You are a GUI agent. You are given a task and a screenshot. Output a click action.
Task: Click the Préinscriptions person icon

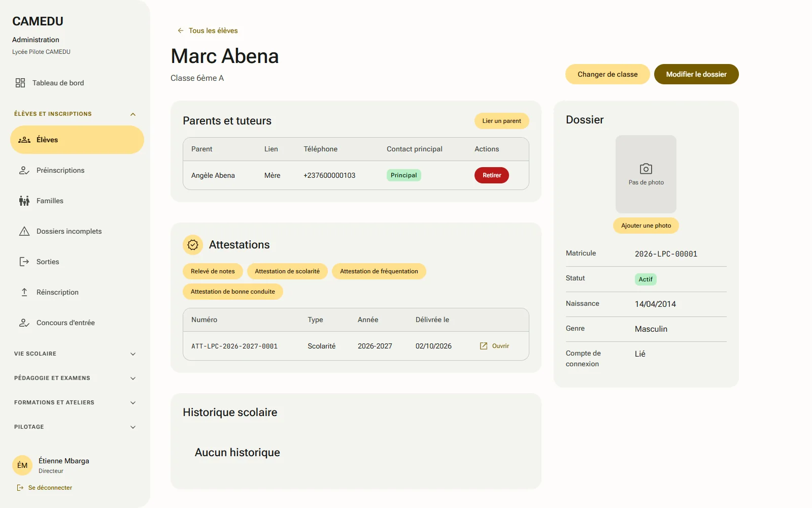pyautogui.click(x=24, y=170)
